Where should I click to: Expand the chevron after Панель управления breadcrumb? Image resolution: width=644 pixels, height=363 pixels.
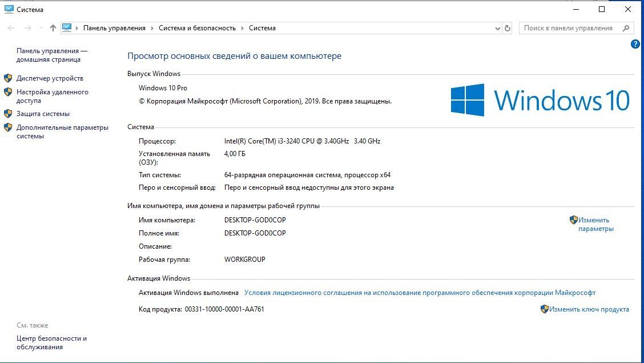(152, 28)
